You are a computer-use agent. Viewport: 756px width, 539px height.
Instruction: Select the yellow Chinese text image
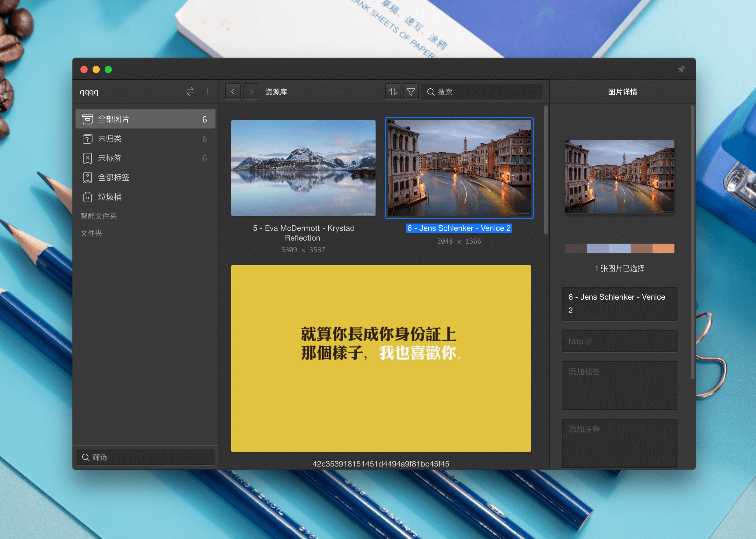381,358
